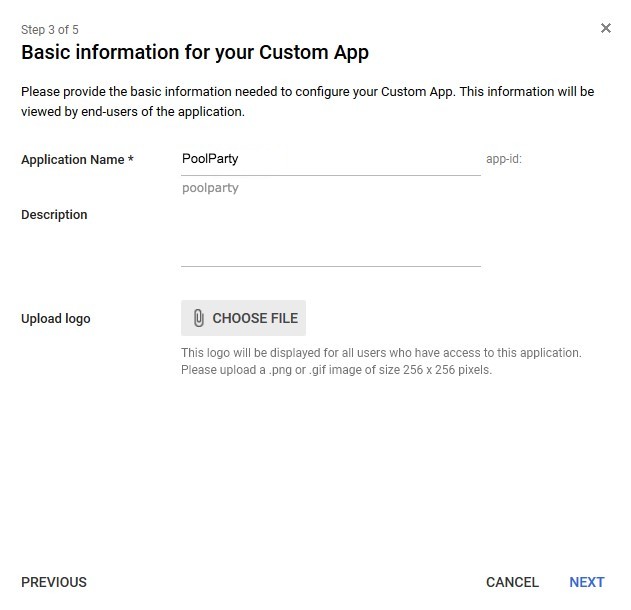Click the "Application Name *" label

point(77,160)
